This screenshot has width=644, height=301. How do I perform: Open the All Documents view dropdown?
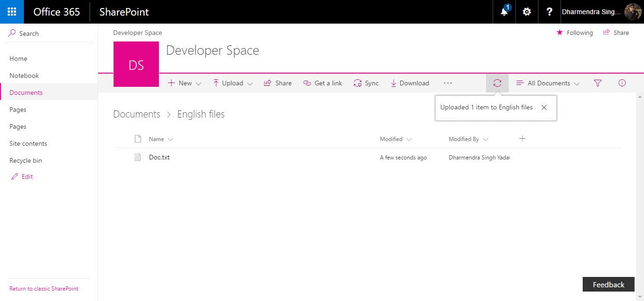click(548, 83)
